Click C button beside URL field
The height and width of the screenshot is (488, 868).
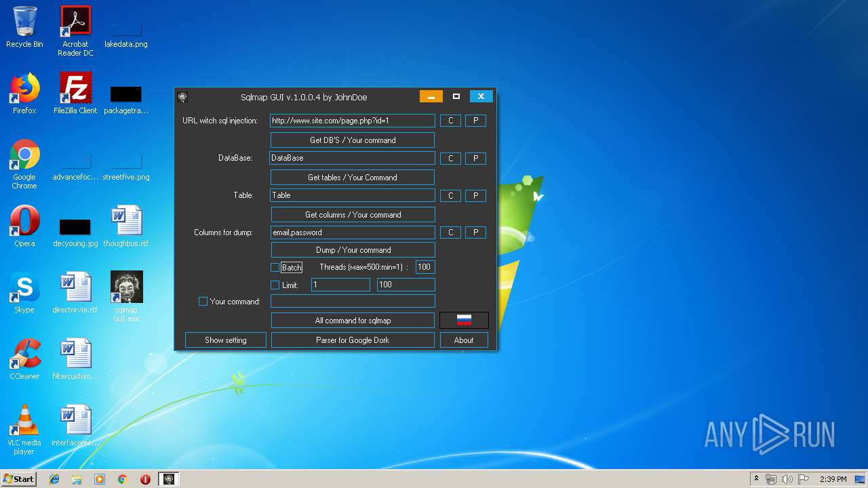(451, 121)
